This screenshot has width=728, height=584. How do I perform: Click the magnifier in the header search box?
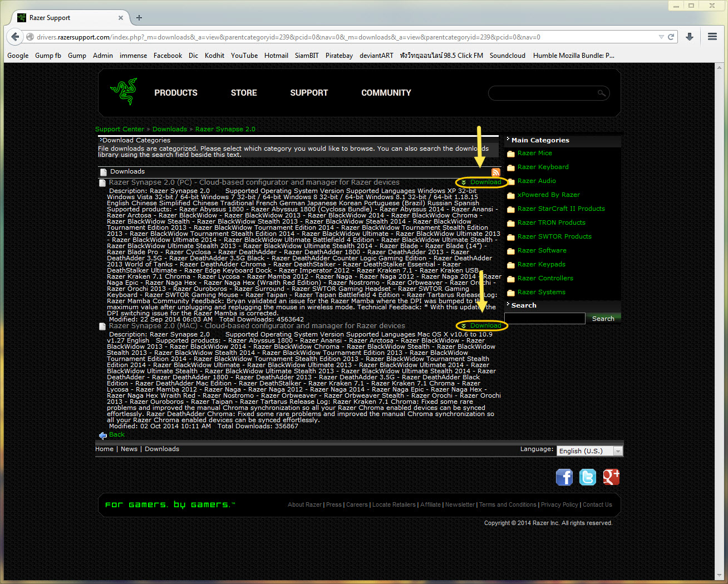pyautogui.click(x=601, y=93)
